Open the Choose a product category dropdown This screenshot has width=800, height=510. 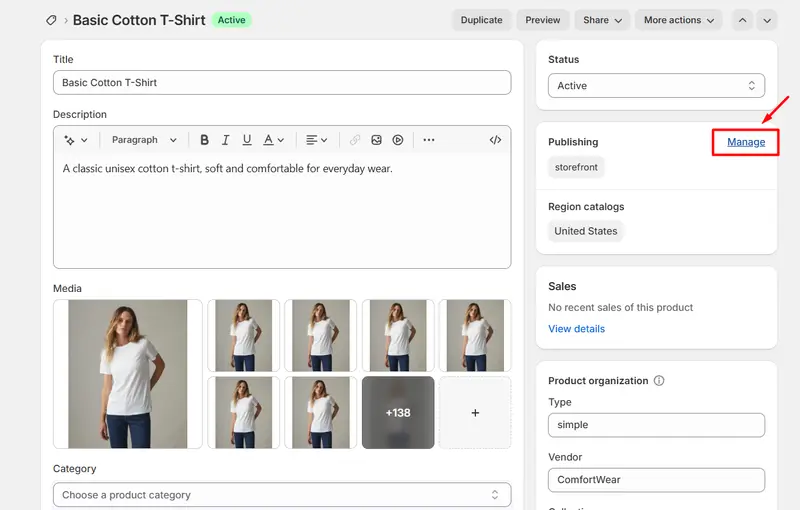[x=282, y=495]
